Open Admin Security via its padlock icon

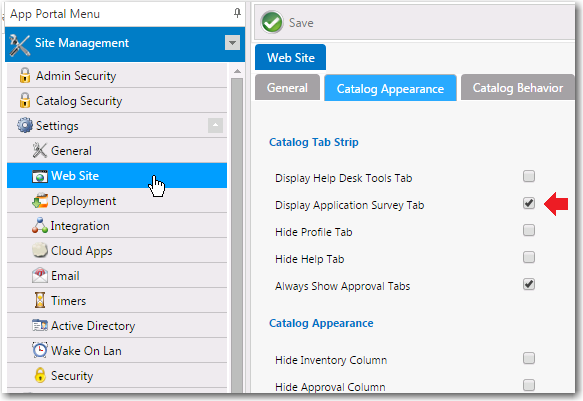(25, 75)
